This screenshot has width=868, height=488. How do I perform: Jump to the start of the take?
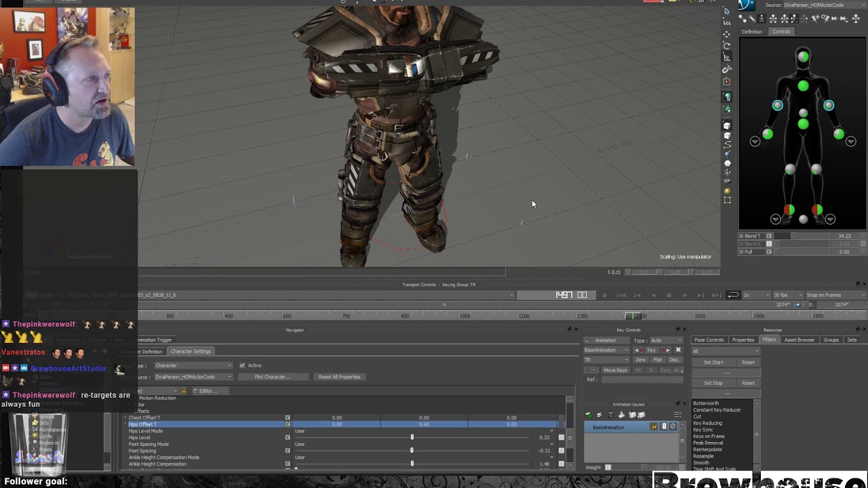point(621,295)
